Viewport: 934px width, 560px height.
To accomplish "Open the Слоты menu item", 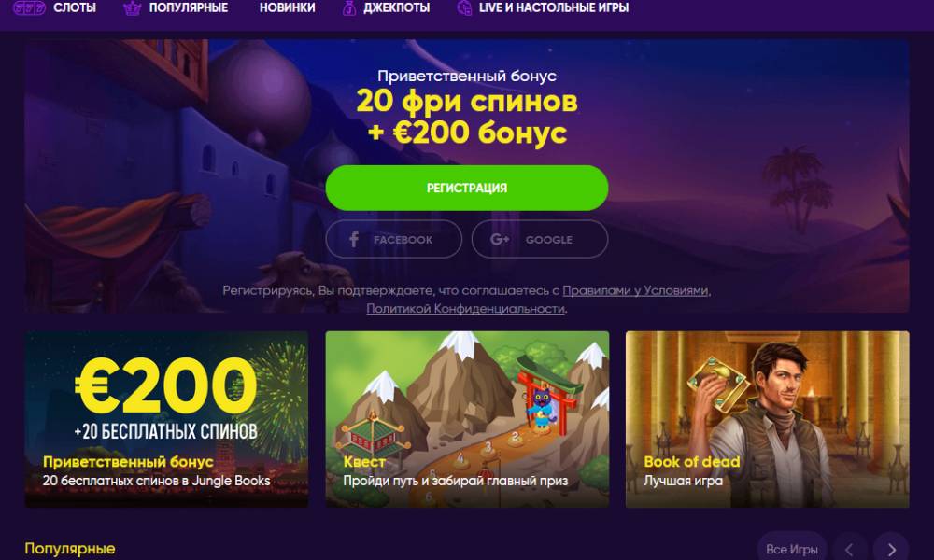I will pos(75,7).
